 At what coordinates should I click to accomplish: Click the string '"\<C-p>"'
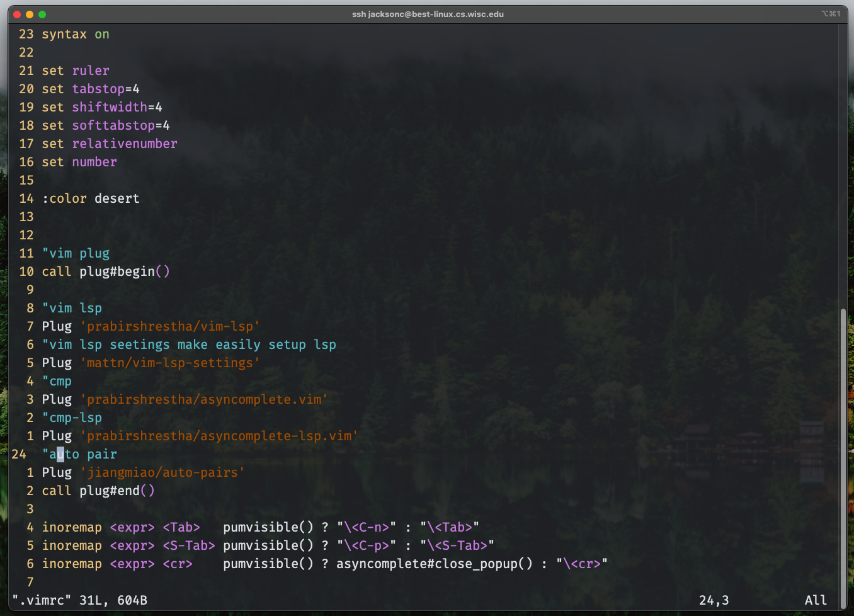pos(367,545)
